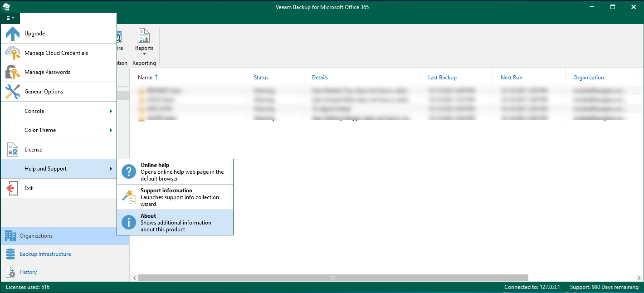The height and width of the screenshot is (293, 644).
Task: Expand the Help and Support submenu arrow
Action: [x=111, y=169]
